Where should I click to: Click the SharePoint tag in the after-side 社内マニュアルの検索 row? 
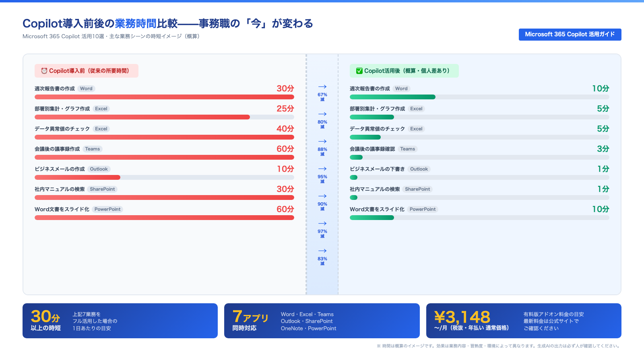(x=417, y=189)
